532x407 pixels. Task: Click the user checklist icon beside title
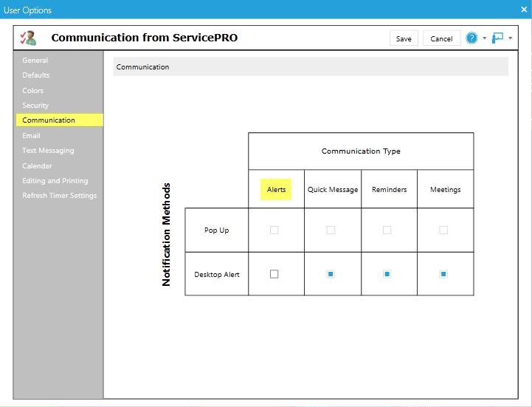pos(28,38)
